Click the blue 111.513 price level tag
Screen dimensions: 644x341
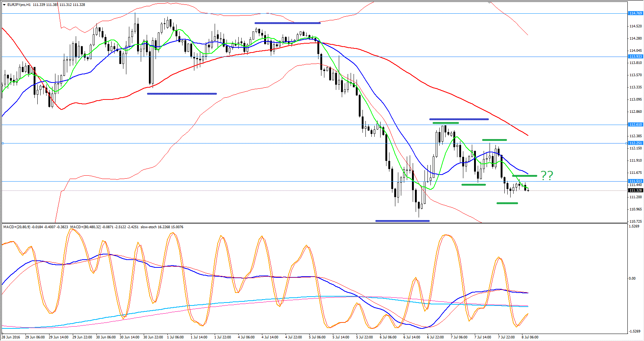pos(636,181)
